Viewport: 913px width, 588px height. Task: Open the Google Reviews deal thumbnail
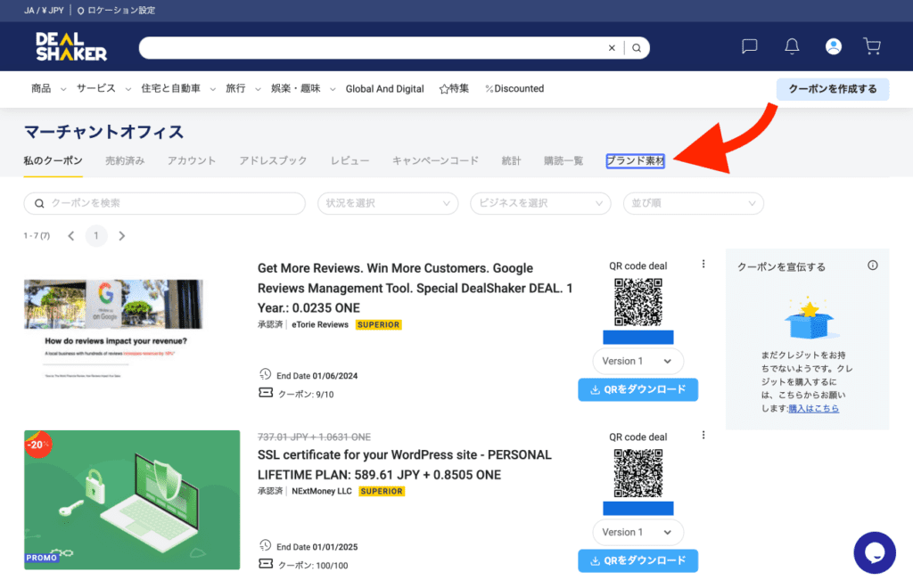click(113, 329)
